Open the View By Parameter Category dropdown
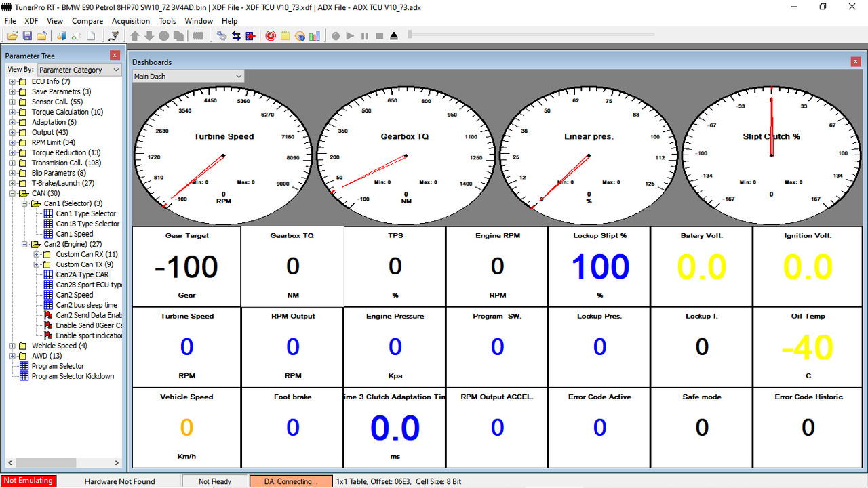The image size is (868, 488). point(79,70)
